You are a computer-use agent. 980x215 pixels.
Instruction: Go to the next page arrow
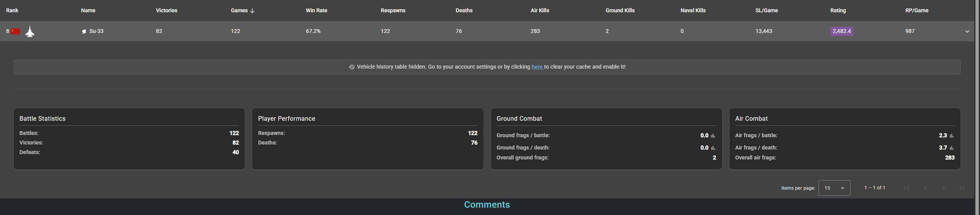pyautogui.click(x=944, y=188)
